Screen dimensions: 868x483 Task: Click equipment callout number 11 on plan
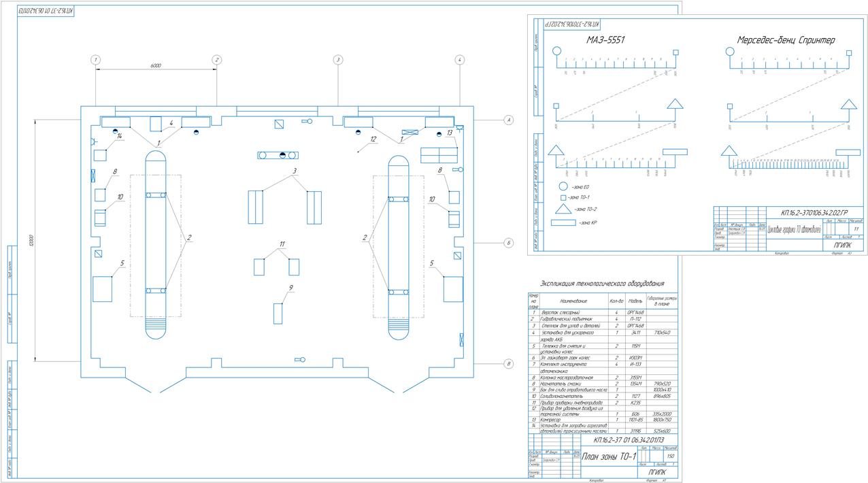click(282, 243)
